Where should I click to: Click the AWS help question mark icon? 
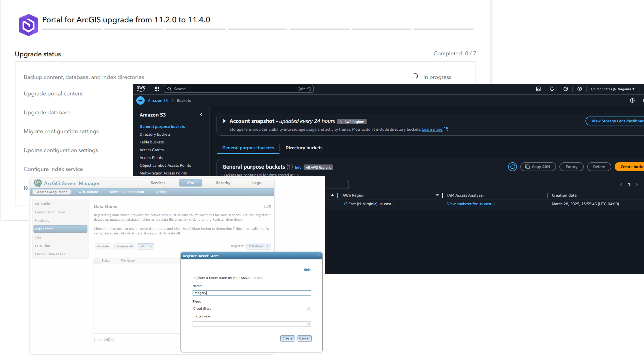pos(565,89)
